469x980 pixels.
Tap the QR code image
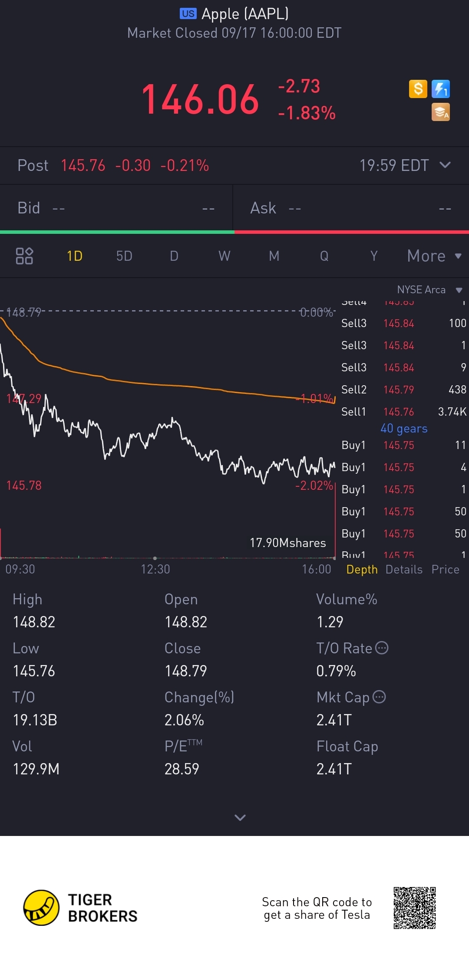(x=415, y=908)
